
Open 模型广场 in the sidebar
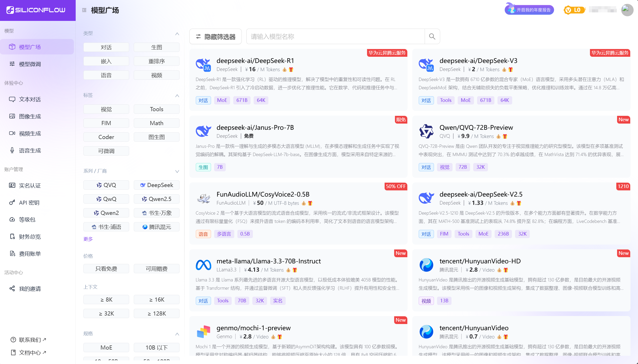37,47
